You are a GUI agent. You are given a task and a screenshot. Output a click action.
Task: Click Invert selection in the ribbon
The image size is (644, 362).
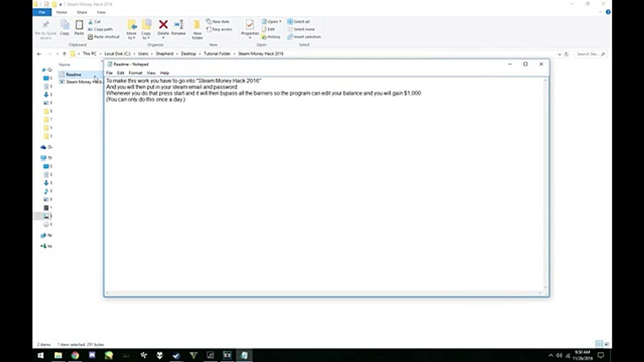click(x=304, y=37)
